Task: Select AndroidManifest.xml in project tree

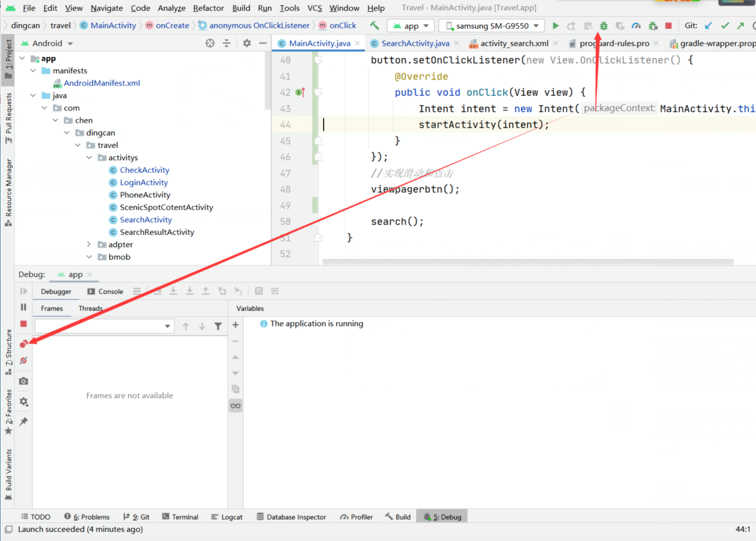Action: coord(102,83)
